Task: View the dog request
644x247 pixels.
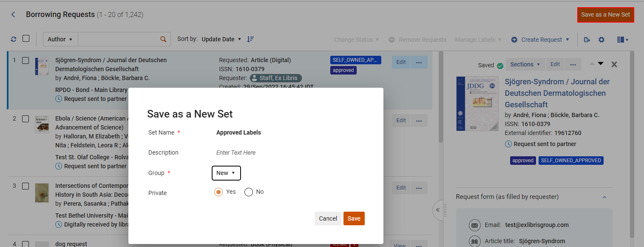Action: tap(400, 245)
